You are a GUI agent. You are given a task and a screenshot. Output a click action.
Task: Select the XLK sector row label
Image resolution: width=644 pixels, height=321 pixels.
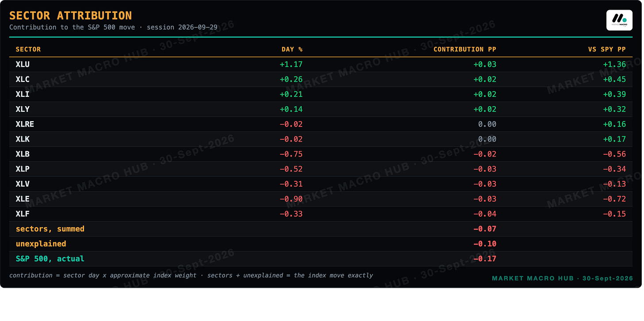pyautogui.click(x=23, y=139)
